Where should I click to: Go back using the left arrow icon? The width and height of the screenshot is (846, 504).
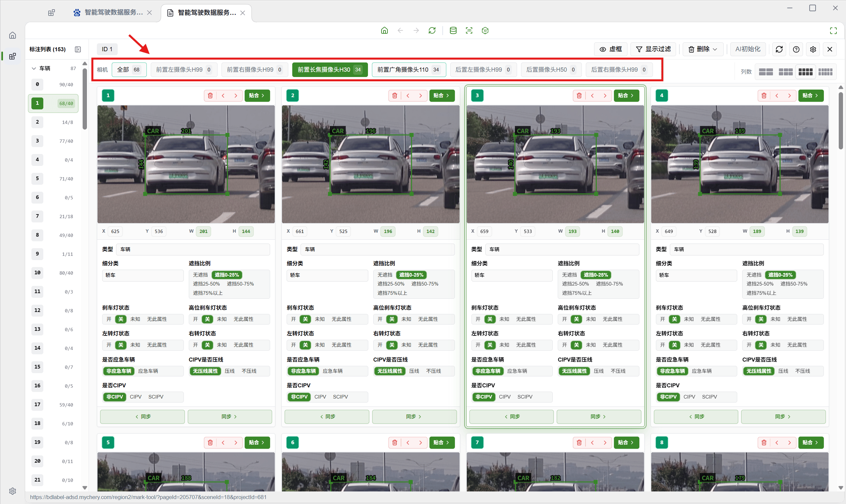(x=400, y=30)
